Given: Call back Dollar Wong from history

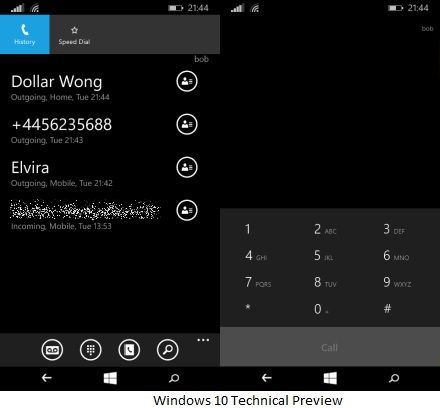Looking at the screenshot, I should pyautogui.click(x=60, y=87).
